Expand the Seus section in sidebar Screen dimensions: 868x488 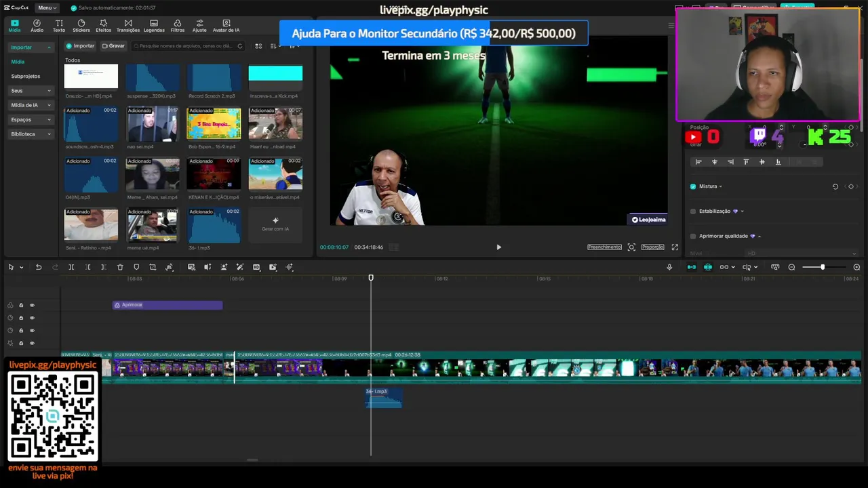[49, 91]
